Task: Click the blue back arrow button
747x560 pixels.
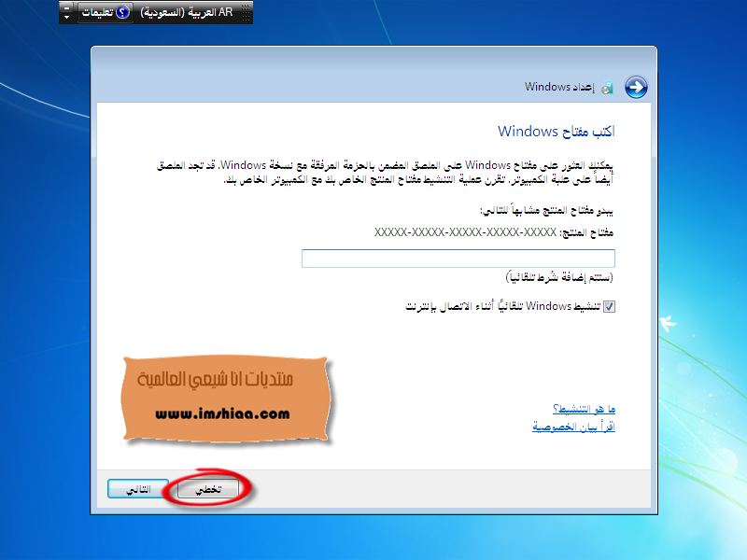Action: pyautogui.click(x=636, y=87)
